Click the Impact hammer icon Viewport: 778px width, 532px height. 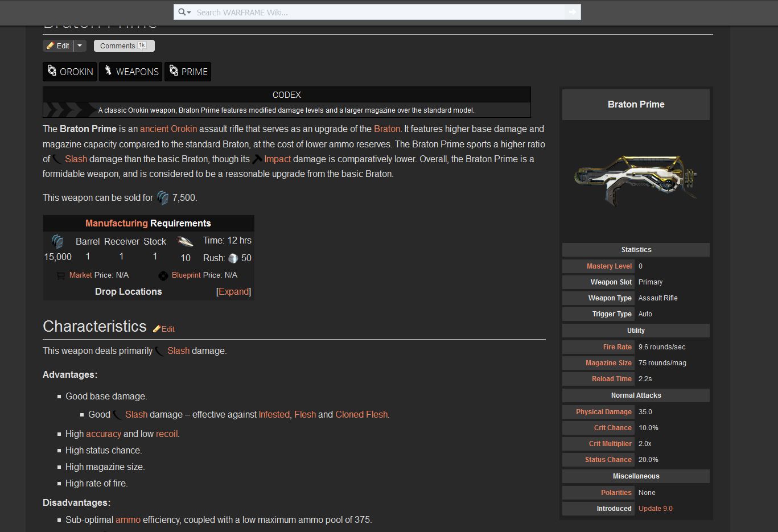coord(257,159)
